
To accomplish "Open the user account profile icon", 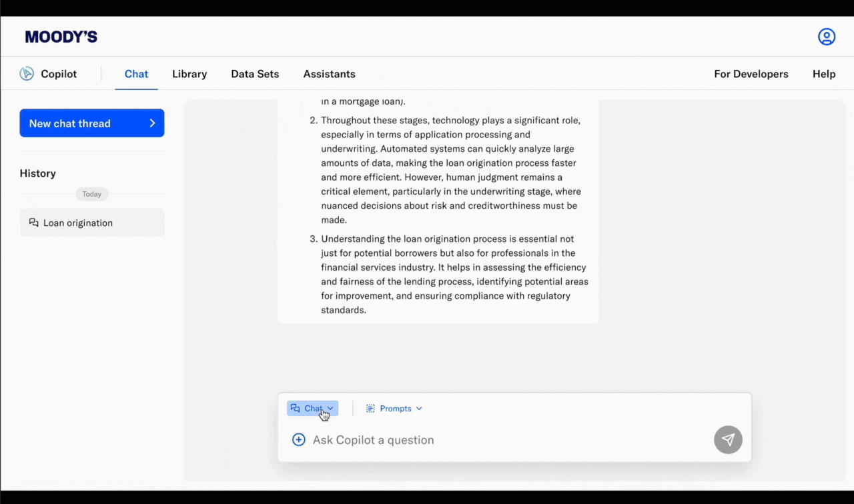I will [827, 37].
